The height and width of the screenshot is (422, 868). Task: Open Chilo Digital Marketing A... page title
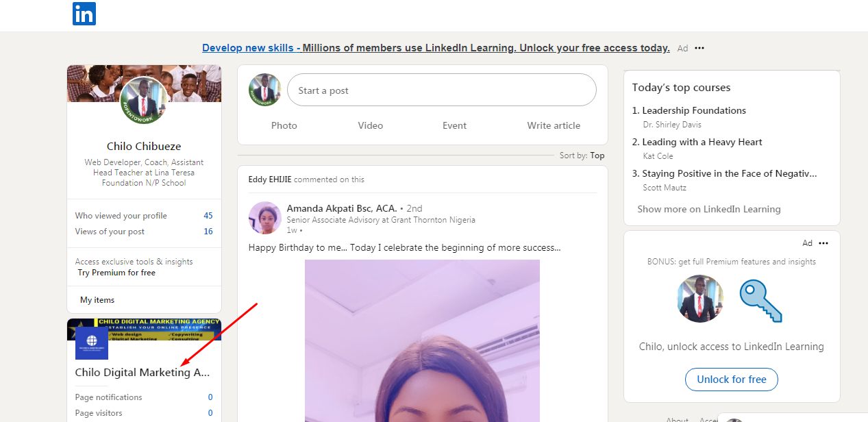[x=142, y=373]
